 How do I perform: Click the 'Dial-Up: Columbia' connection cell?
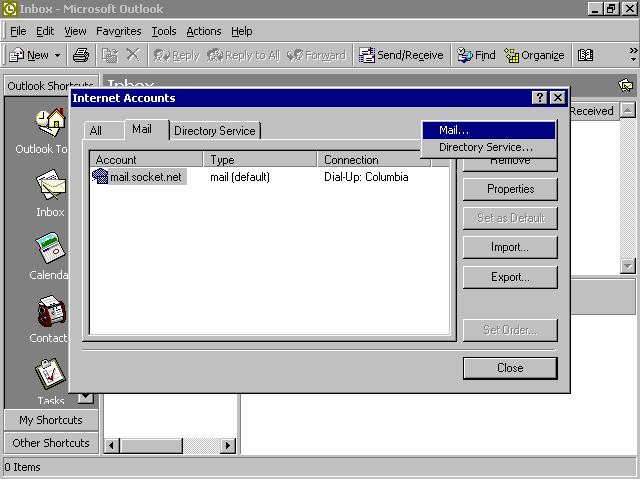click(x=366, y=177)
